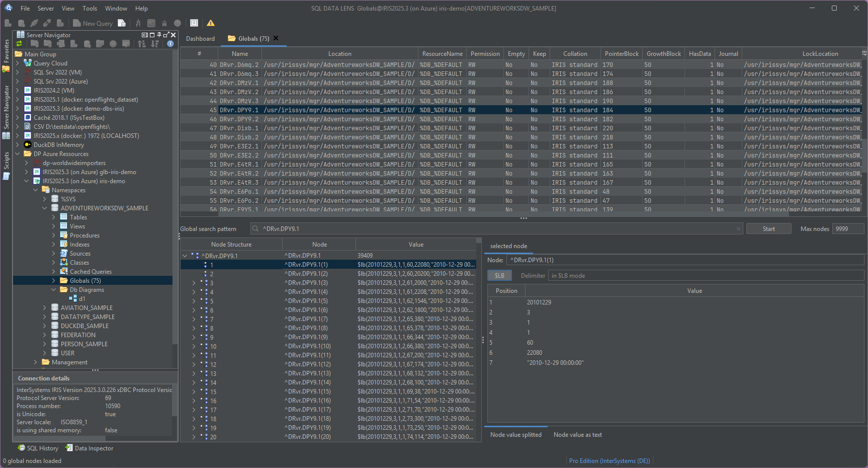Screen dimensions: 868x468
Task: Click the yellow warning triangle icon
Action: pyautogui.click(x=211, y=23)
